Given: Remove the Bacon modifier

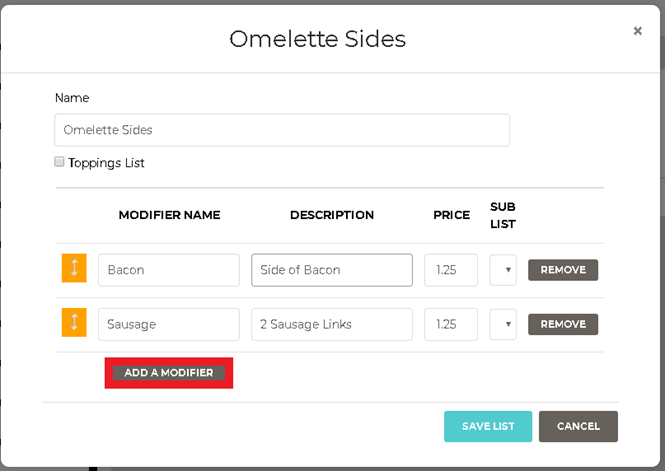Looking at the screenshot, I should point(563,270).
